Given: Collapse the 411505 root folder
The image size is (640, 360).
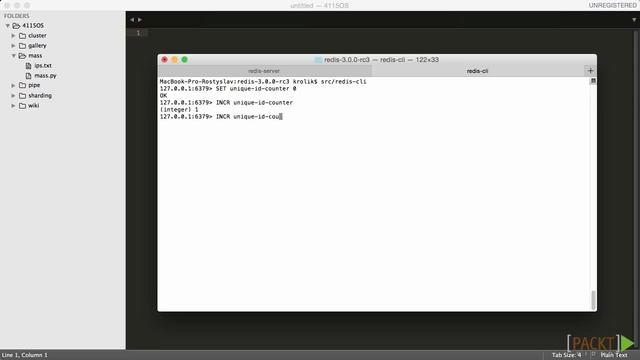Looking at the screenshot, I should (x=7, y=26).
